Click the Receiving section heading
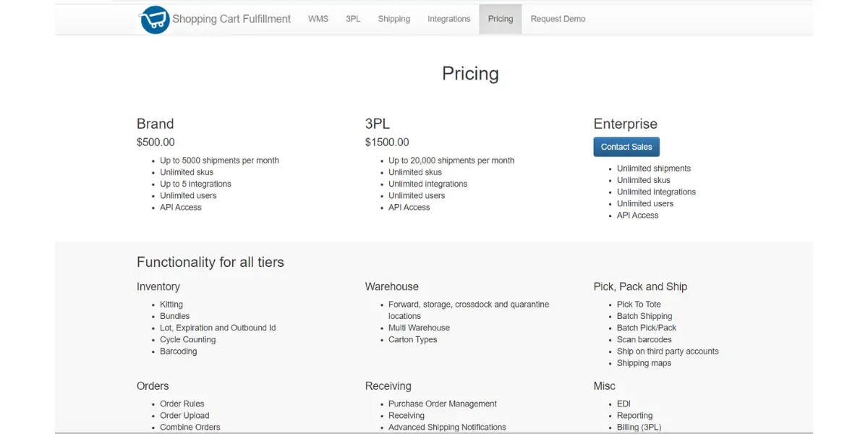868x434 pixels. [388, 386]
